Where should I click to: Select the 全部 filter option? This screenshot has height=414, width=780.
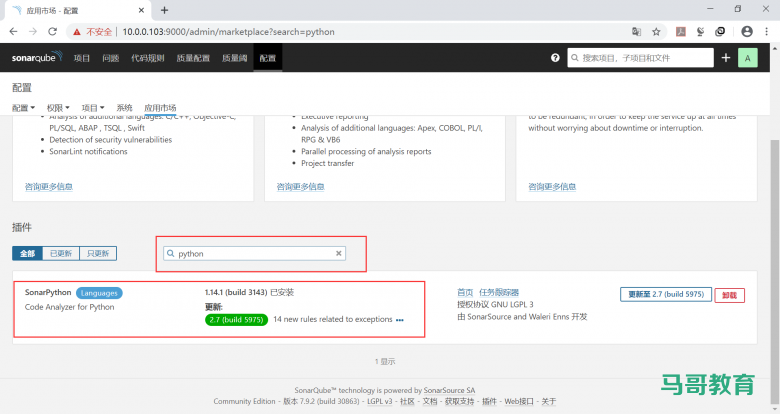(x=28, y=254)
